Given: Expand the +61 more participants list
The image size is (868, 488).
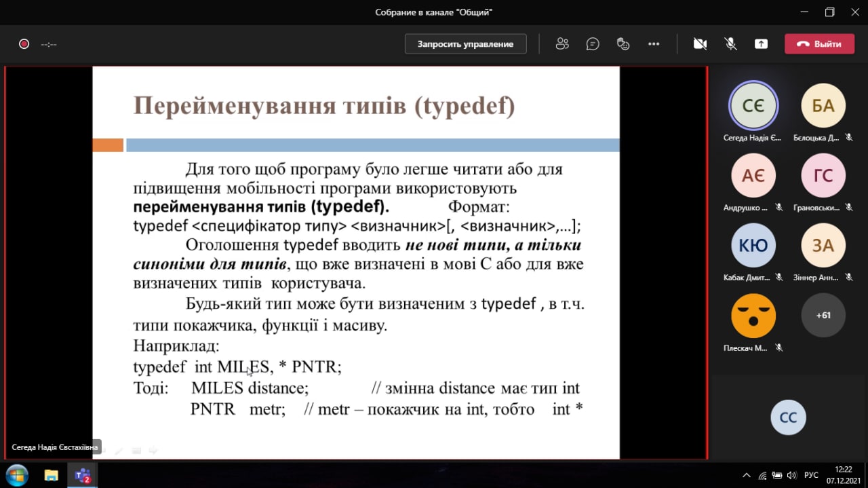Looking at the screenshot, I should click(x=823, y=315).
